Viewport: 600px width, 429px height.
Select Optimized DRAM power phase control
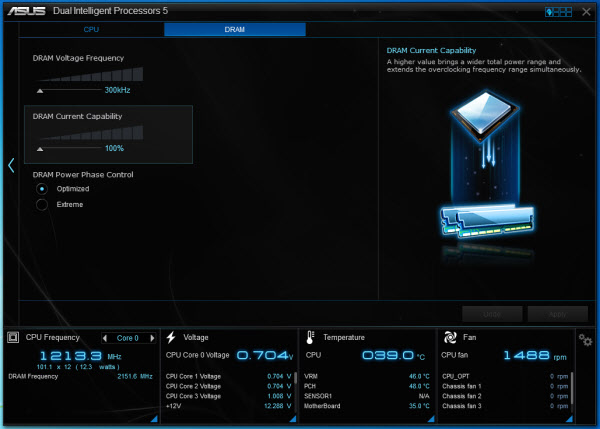coord(42,189)
